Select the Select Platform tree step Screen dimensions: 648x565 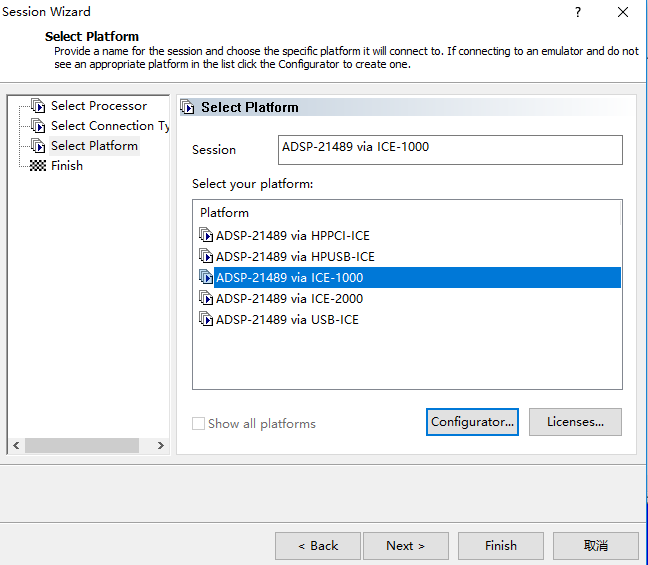pos(94,145)
